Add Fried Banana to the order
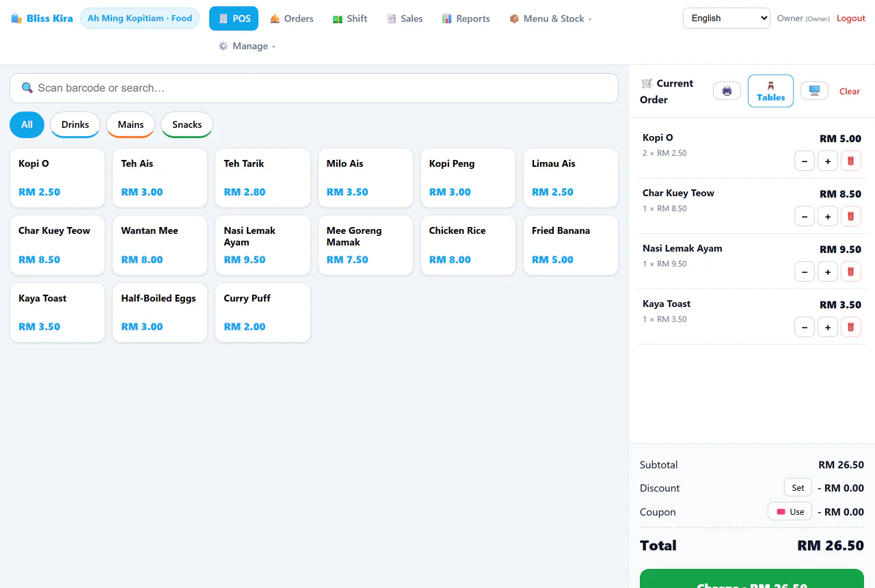This screenshot has height=588, width=875. pos(571,245)
